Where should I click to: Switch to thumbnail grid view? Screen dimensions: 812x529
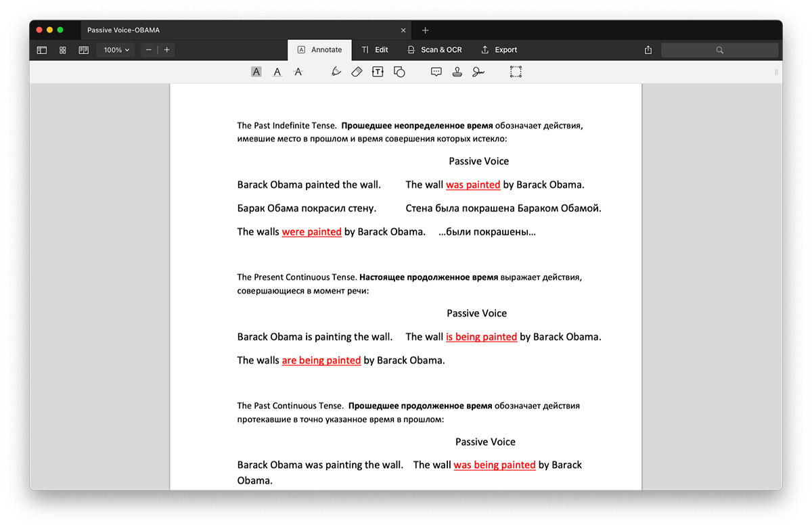point(63,50)
